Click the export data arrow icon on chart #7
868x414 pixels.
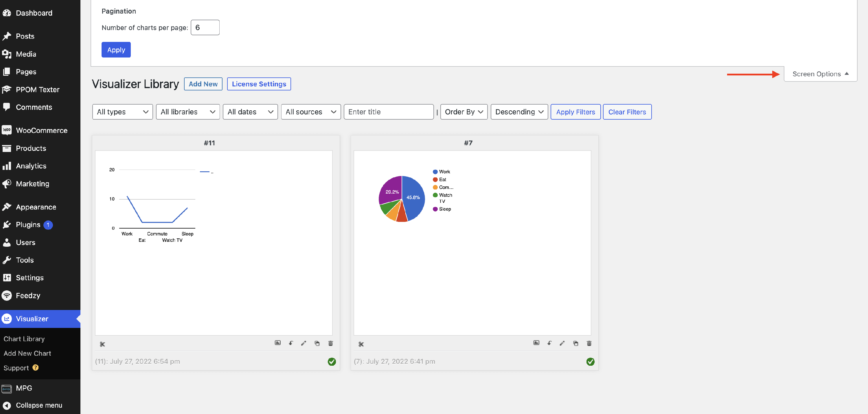(549, 343)
